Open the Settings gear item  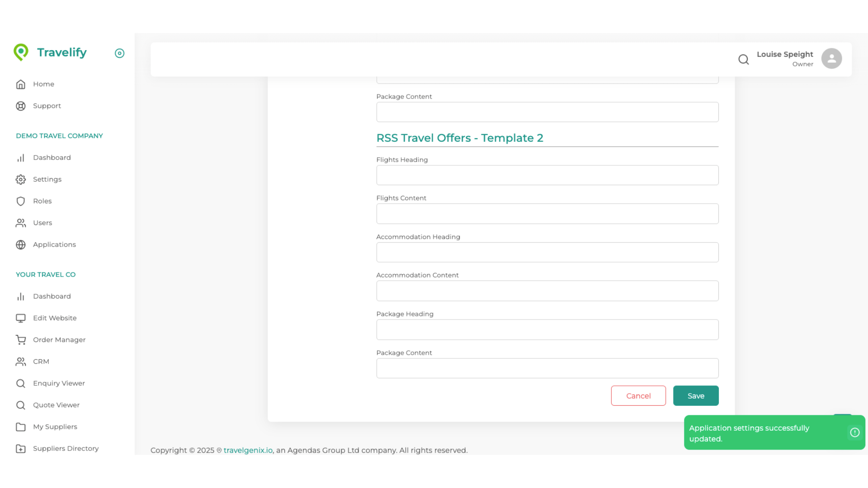tap(47, 179)
